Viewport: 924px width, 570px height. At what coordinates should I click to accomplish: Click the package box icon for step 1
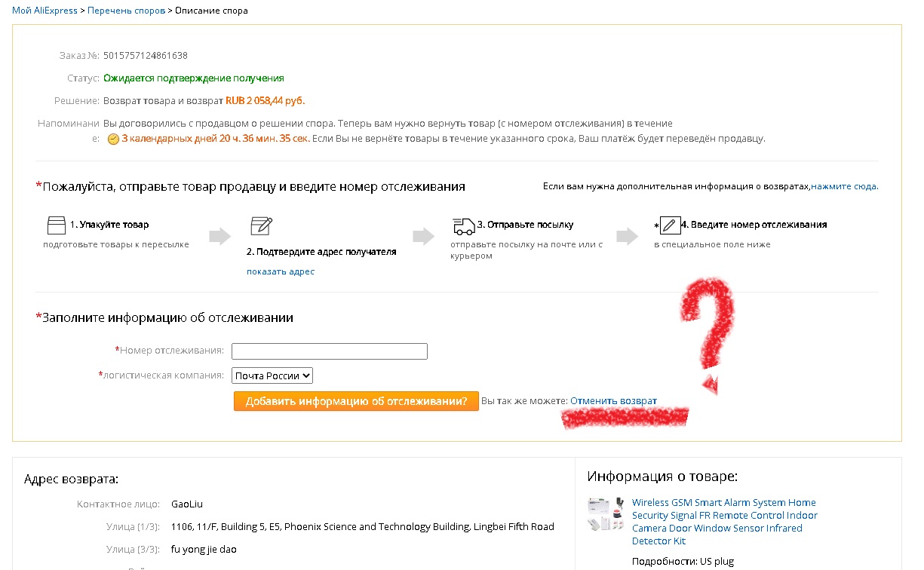(x=57, y=225)
